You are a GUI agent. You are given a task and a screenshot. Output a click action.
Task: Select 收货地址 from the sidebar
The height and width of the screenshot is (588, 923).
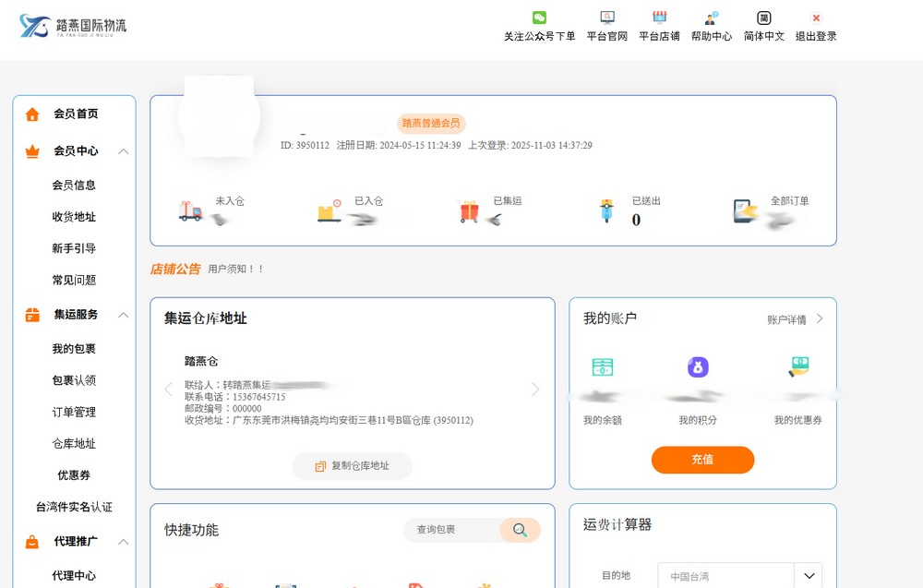[74, 217]
